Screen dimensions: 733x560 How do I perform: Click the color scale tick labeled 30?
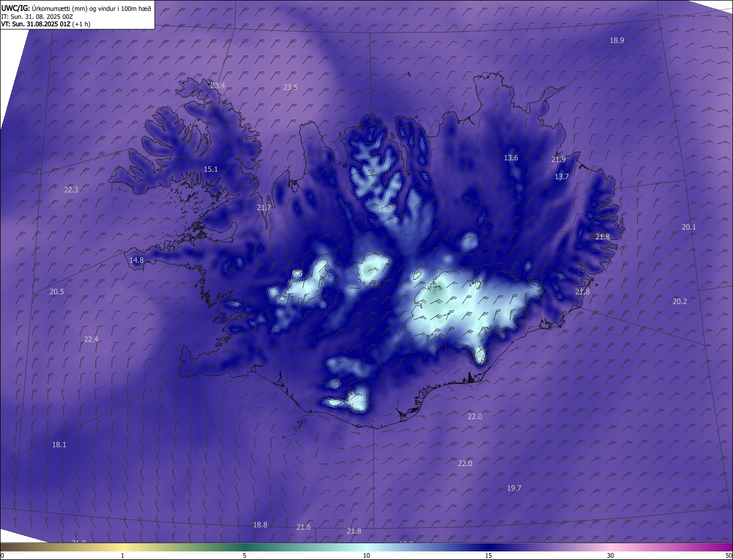click(610, 555)
